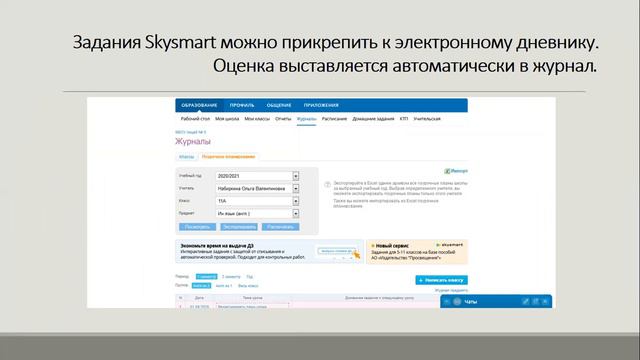Select the 1 семестр period
The height and width of the screenshot is (360, 640).
pos(207,277)
